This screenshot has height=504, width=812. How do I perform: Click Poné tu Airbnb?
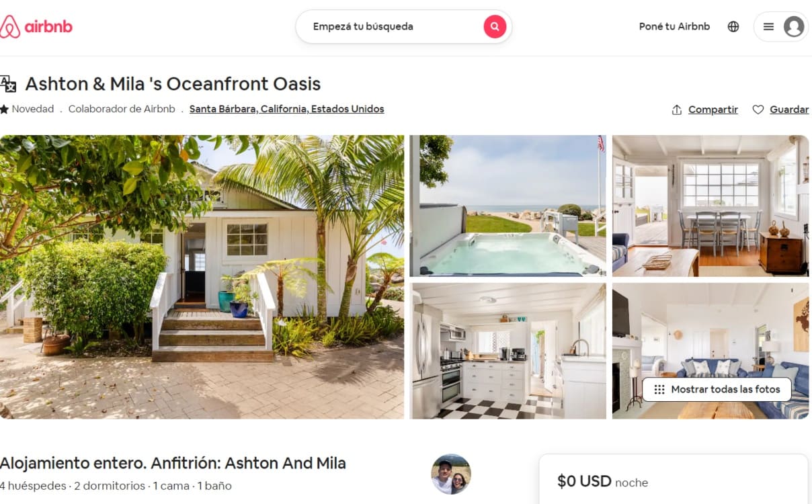point(674,27)
